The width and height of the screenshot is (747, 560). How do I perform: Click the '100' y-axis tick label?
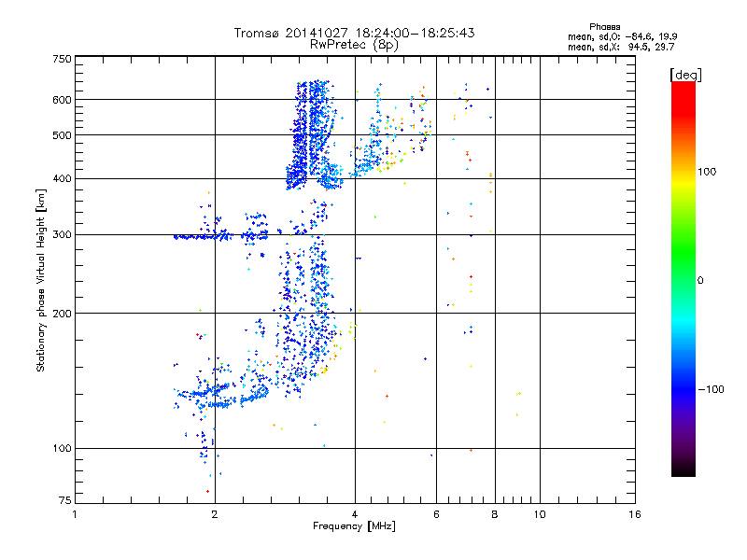coord(62,449)
